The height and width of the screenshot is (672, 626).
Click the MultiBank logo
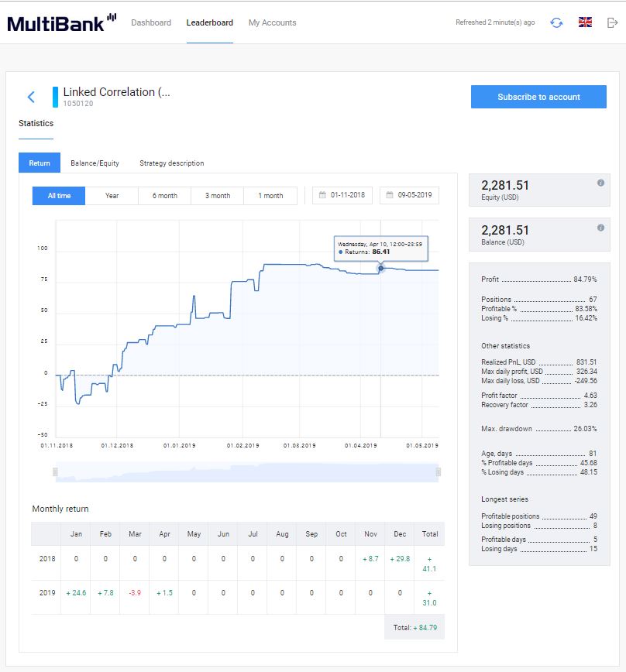click(x=61, y=22)
